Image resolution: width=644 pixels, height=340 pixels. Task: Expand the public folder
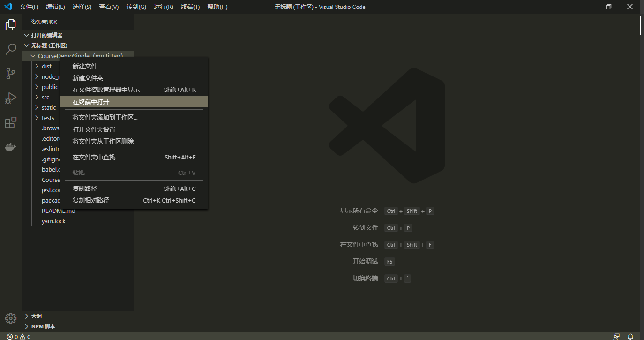point(37,87)
